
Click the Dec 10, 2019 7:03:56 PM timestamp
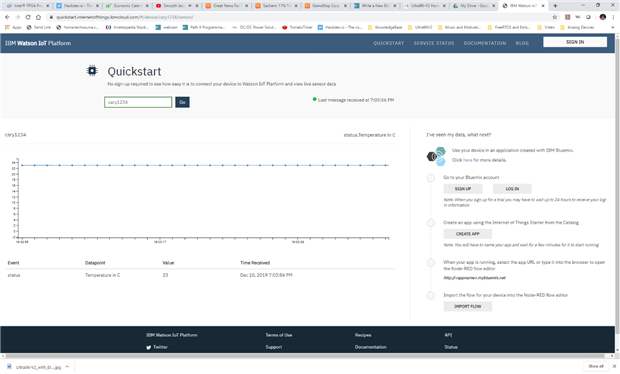coord(266,275)
